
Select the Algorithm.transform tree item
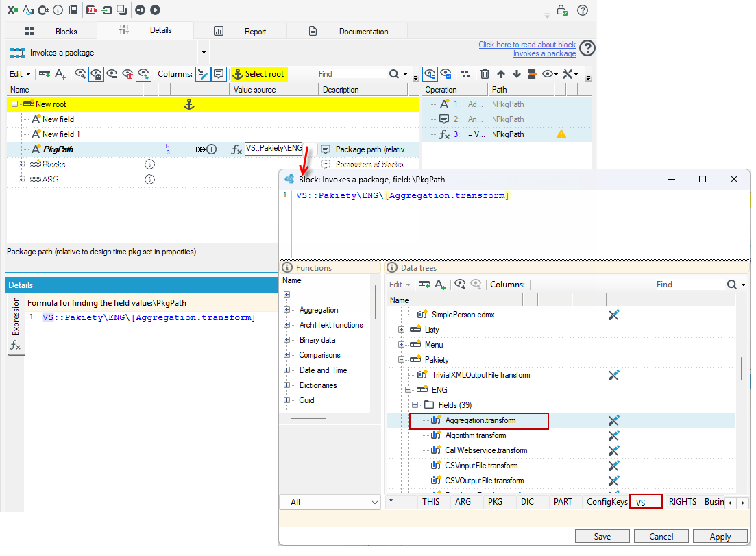pyautogui.click(x=476, y=435)
